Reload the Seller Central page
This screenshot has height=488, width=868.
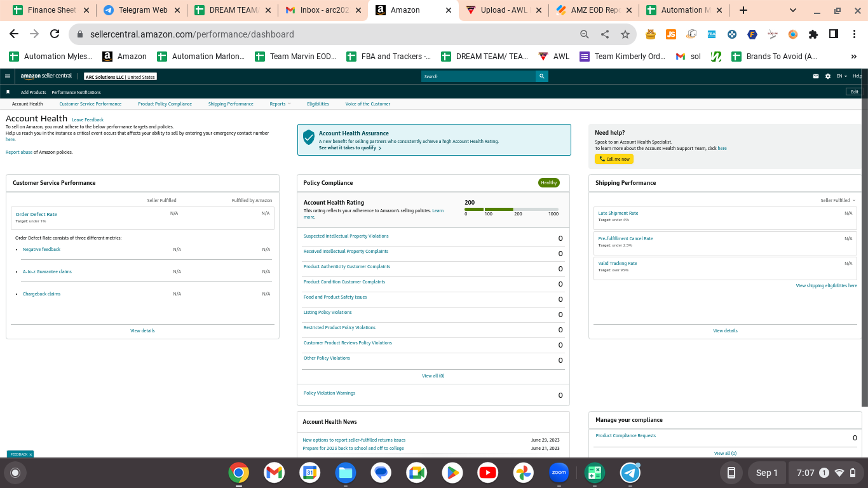[x=55, y=34]
